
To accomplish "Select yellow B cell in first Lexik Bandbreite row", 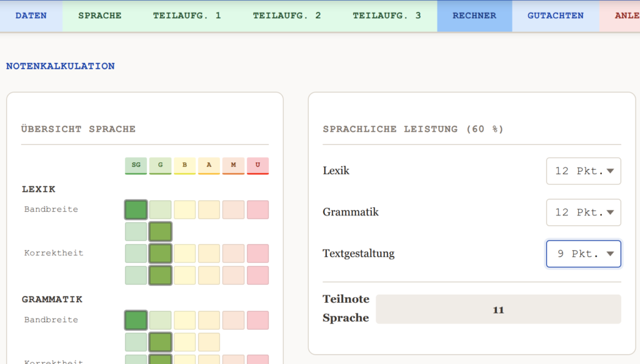I will 184,210.
